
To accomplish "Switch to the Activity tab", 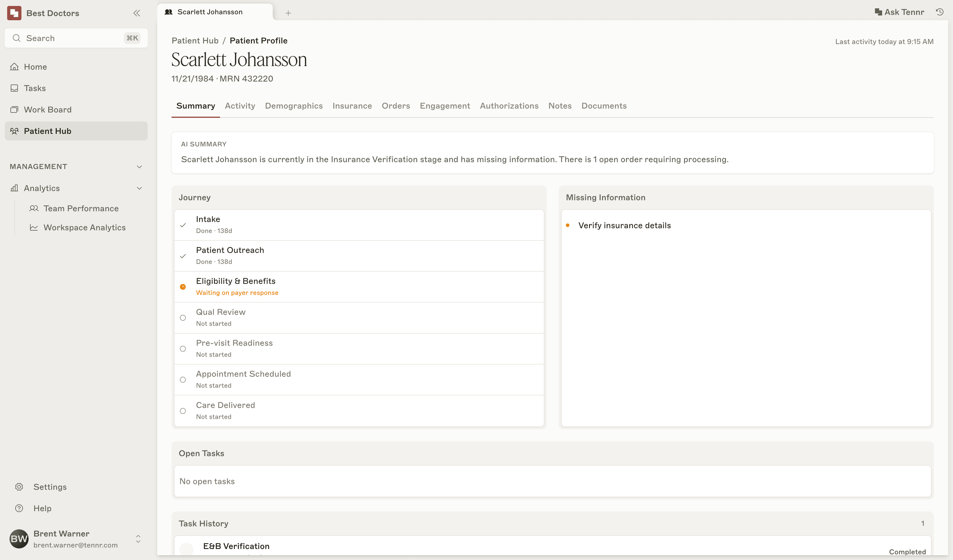I will pyautogui.click(x=240, y=106).
